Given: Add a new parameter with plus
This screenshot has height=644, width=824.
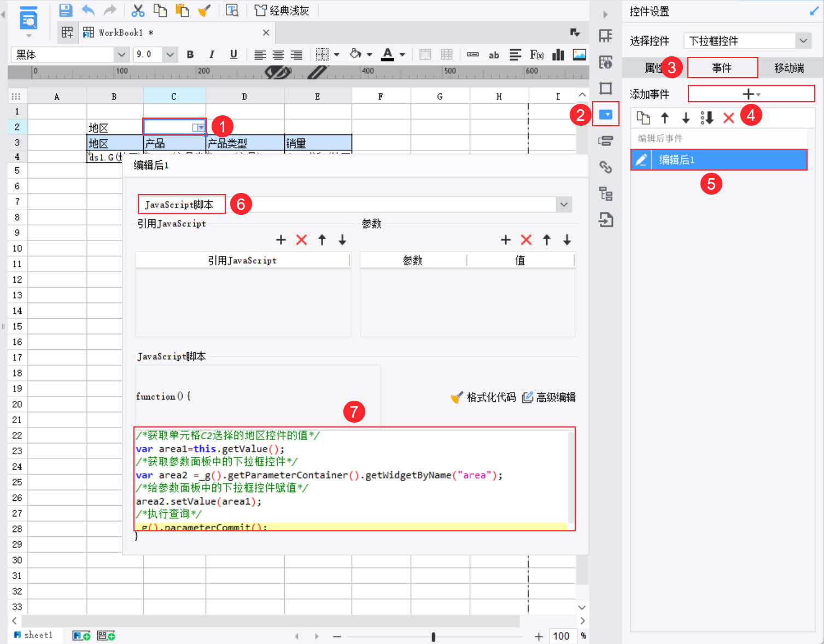Looking at the screenshot, I should tap(506, 239).
